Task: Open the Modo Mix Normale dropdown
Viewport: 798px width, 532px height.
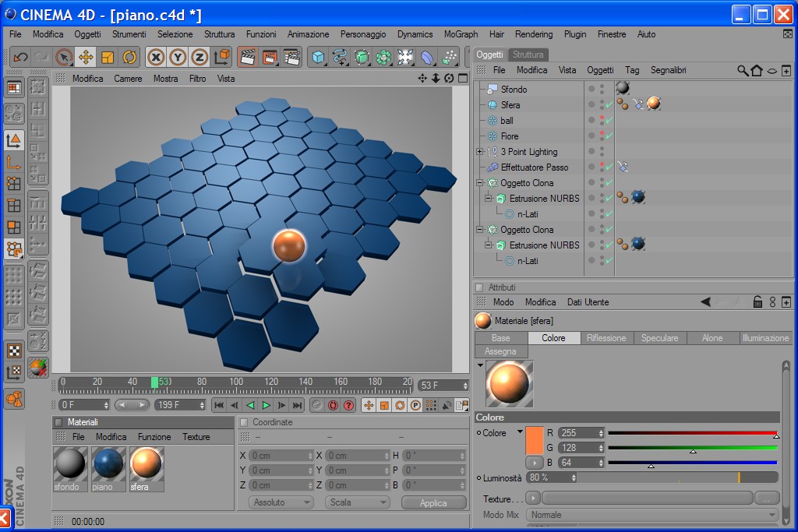Action: coord(652,515)
